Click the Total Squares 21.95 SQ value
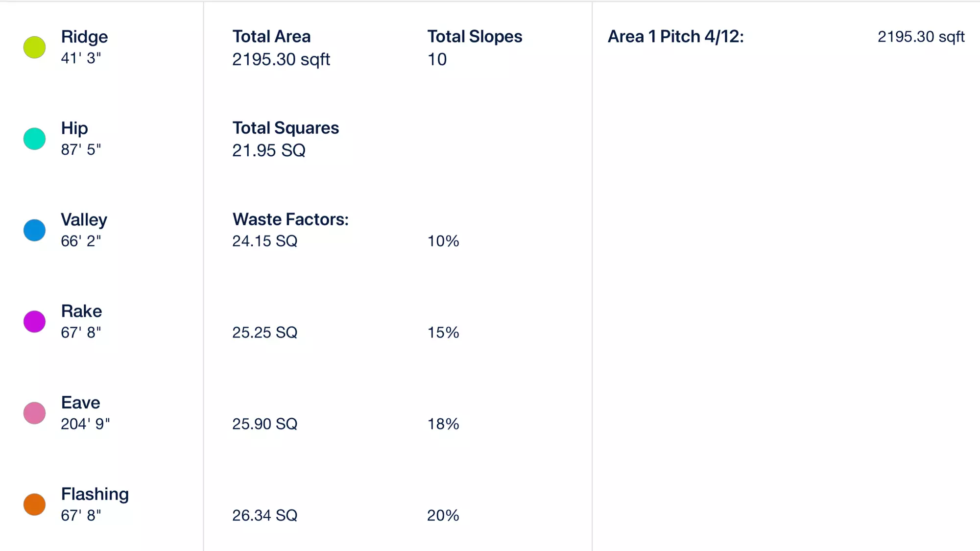This screenshot has height=551, width=980. (269, 150)
